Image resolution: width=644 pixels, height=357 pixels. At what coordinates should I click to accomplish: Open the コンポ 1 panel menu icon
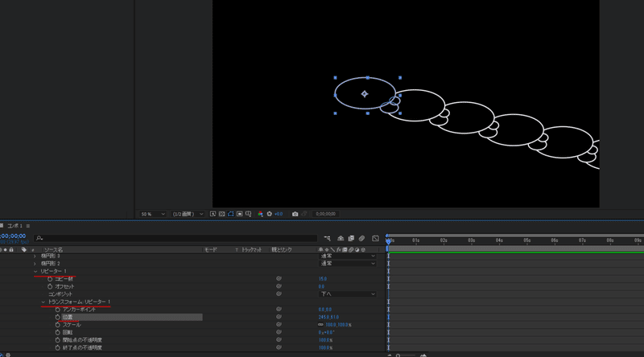point(28,226)
